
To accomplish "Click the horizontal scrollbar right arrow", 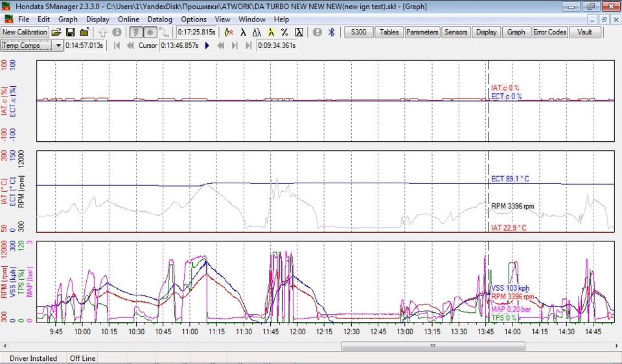I will pyautogui.click(x=618, y=346).
